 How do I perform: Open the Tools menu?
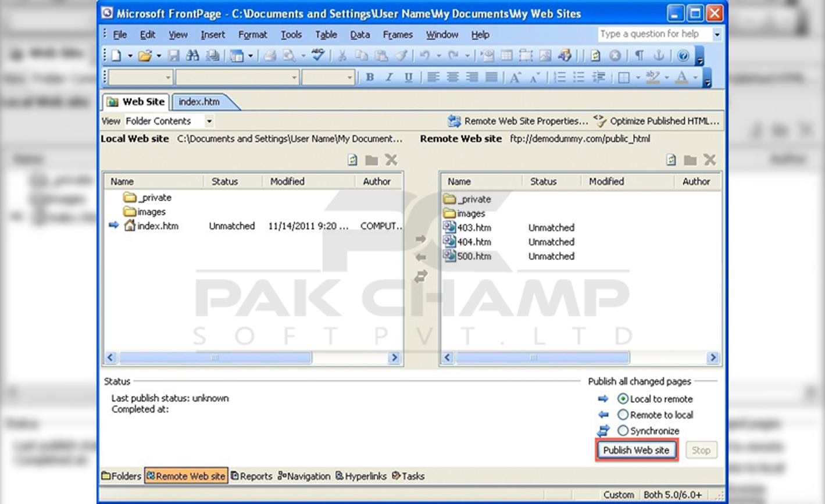291,35
